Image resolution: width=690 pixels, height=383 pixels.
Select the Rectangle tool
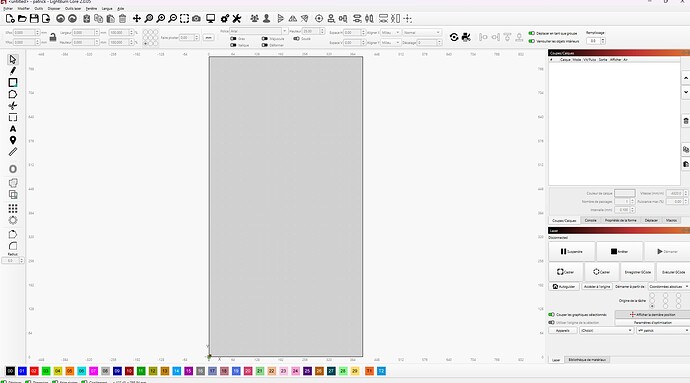(x=13, y=82)
